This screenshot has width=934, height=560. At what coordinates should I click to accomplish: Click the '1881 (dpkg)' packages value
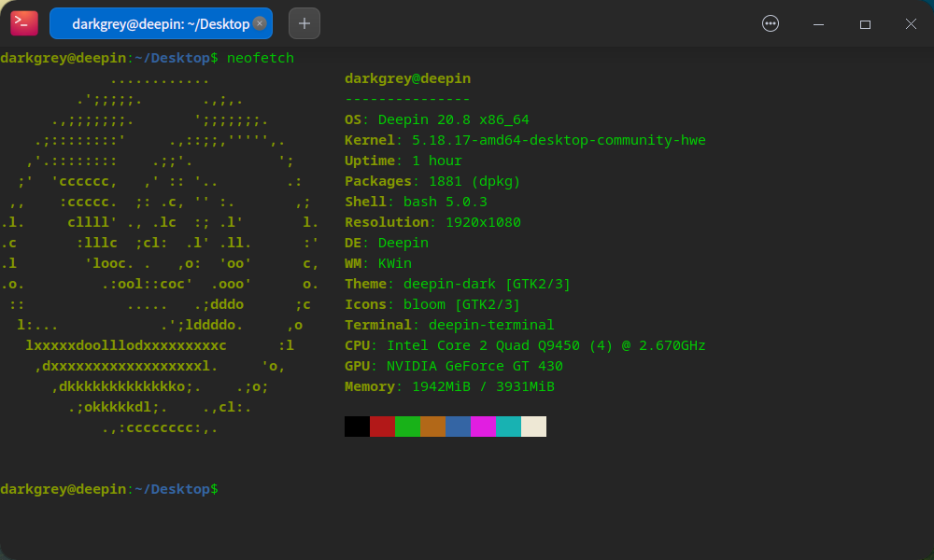(x=474, y=181)
